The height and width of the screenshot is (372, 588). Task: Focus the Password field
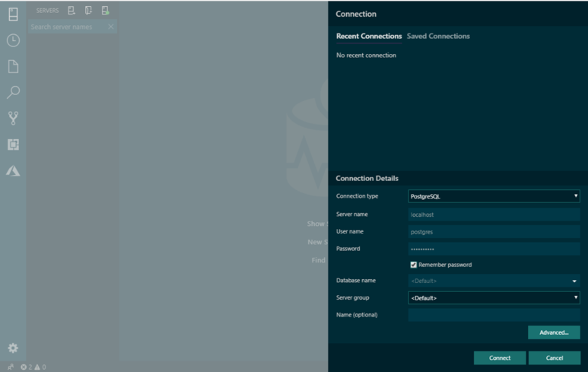click(x=494, y=249)
